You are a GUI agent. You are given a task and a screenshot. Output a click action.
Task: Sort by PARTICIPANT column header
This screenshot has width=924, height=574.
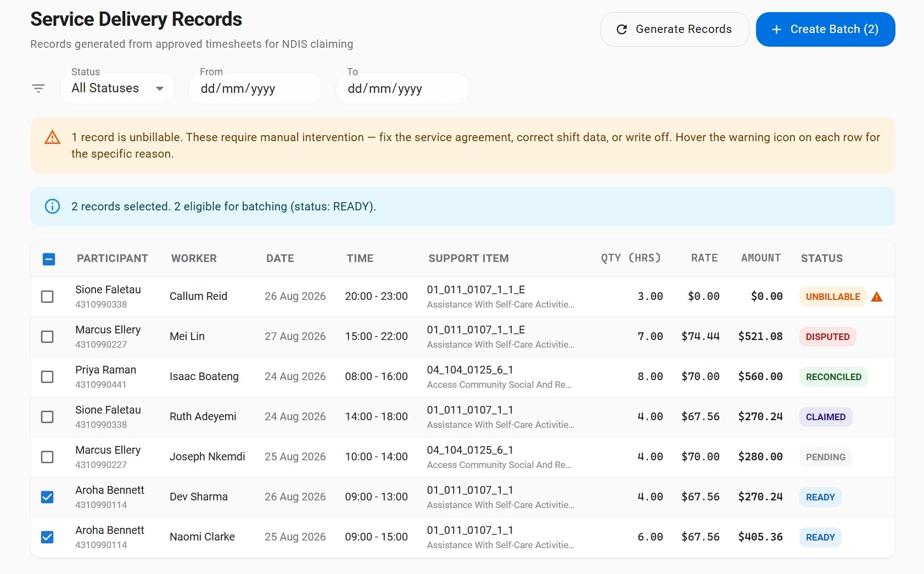pyautogui.click(x=113, y=258)
